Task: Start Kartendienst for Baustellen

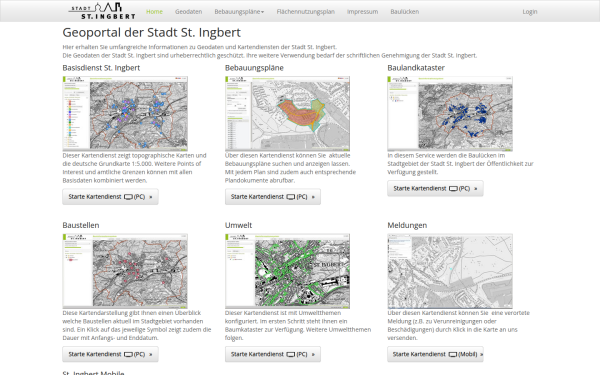Action: pos(110,354)
